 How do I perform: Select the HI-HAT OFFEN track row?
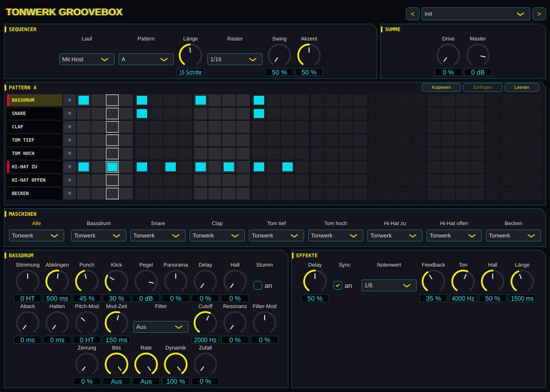(x=35, y=180)
